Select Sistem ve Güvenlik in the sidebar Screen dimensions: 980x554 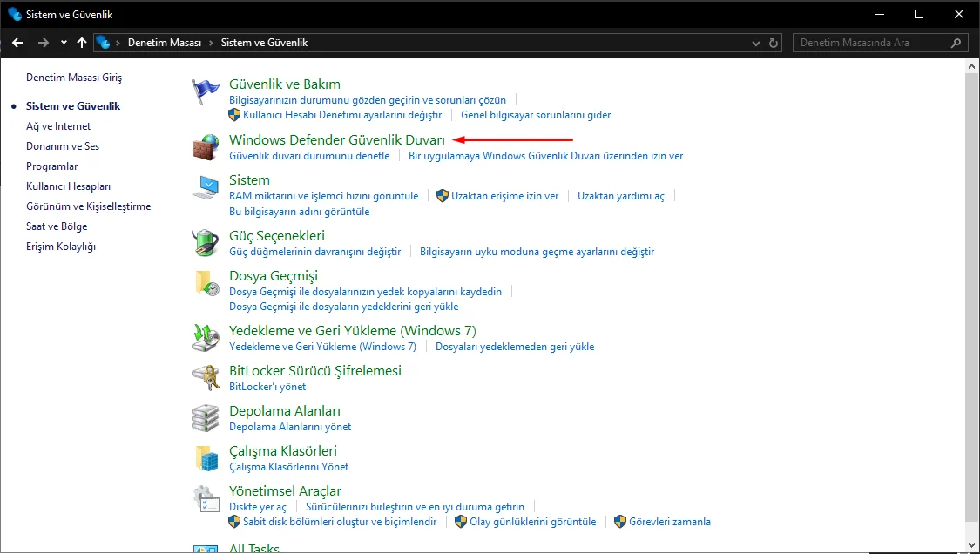point(73,106)
